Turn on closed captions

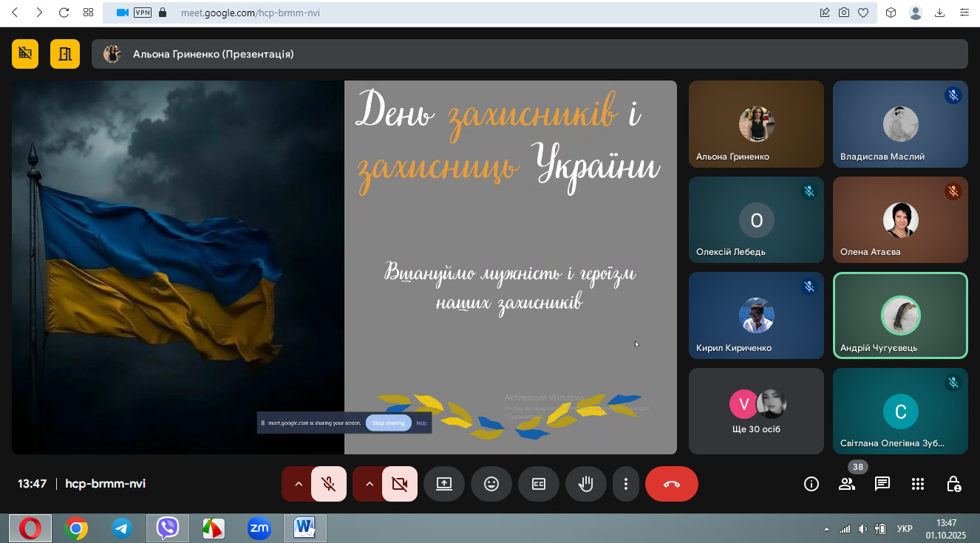tap(538, 484)
